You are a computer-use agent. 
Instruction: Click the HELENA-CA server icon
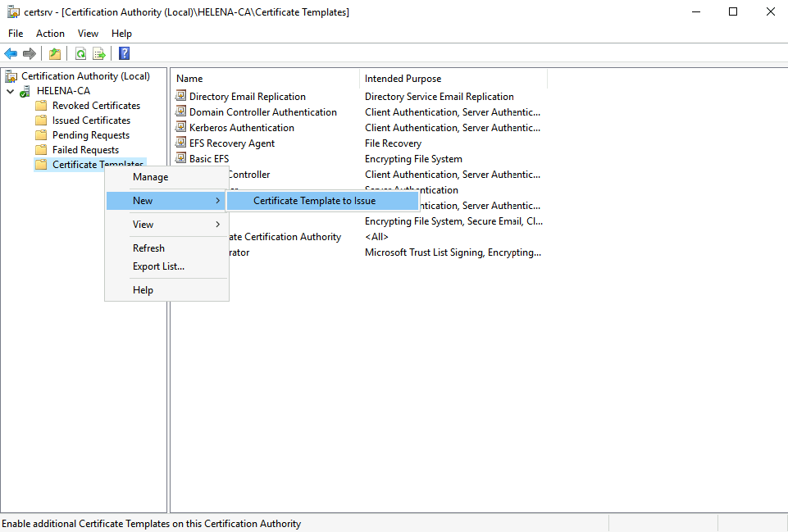(26, 91)
